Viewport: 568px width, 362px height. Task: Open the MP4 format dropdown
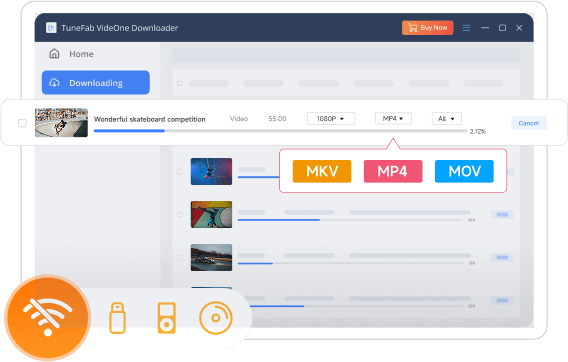click(393, 118)
